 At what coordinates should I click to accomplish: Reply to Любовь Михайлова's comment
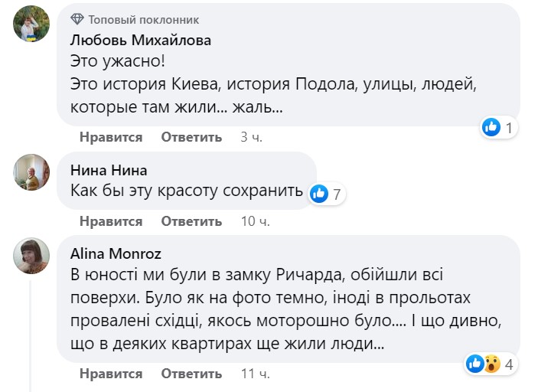pos(191,137)
